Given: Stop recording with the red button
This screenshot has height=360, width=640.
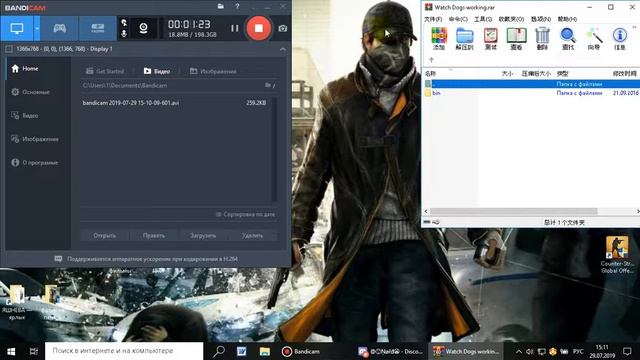Looking at the screenshot, I should point(258,28).
